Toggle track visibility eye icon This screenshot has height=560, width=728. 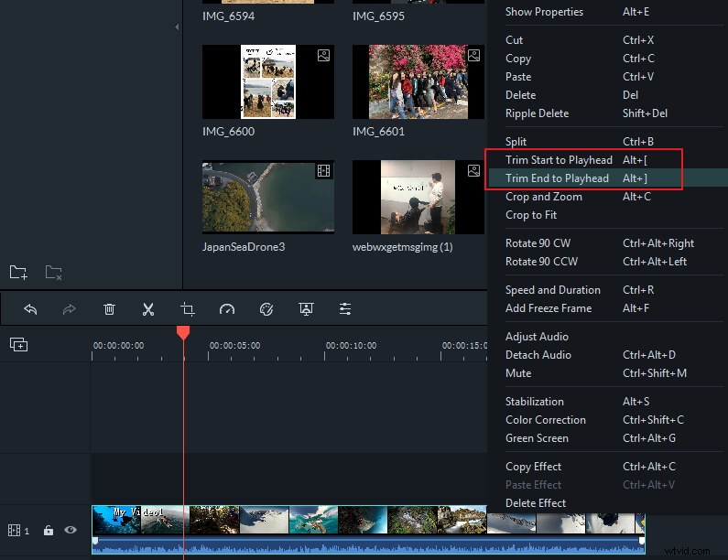click(x=71, y=530)
